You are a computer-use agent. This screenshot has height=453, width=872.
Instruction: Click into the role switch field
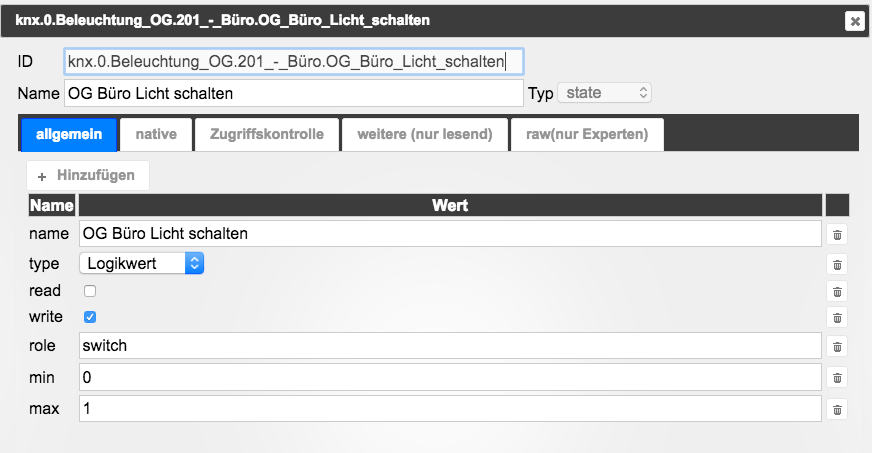(x=450, y=346)
